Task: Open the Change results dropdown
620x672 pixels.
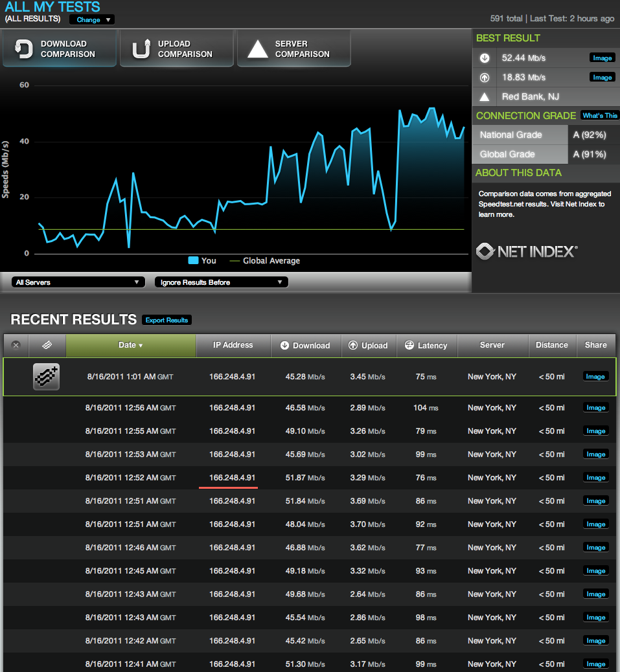Action: (92, 19)
